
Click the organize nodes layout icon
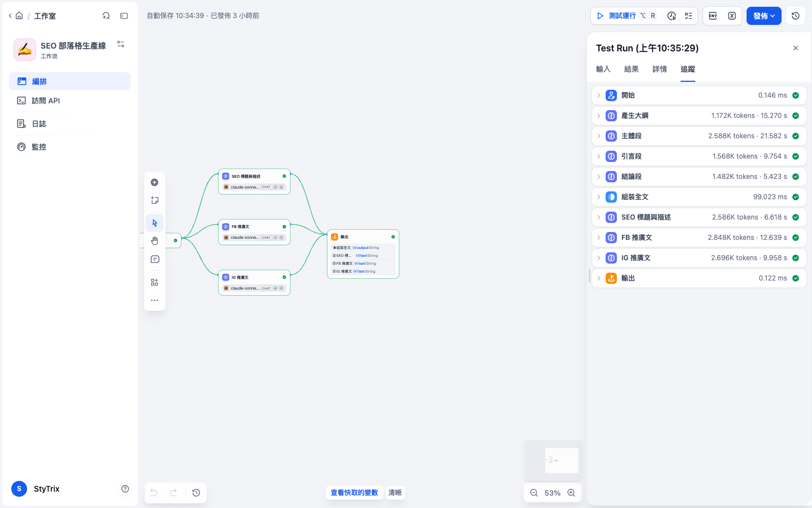pyautogui.click(x=155, y=282)
